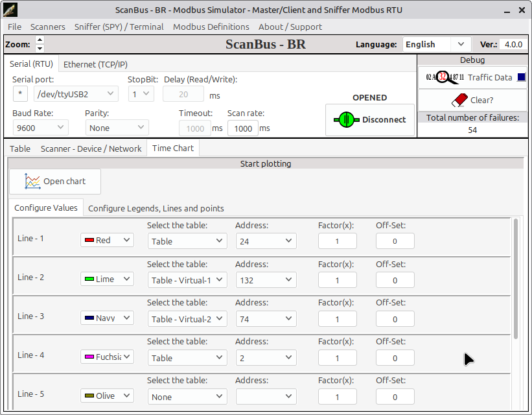Select the Serial (RTU) tab

coord(31,64)
